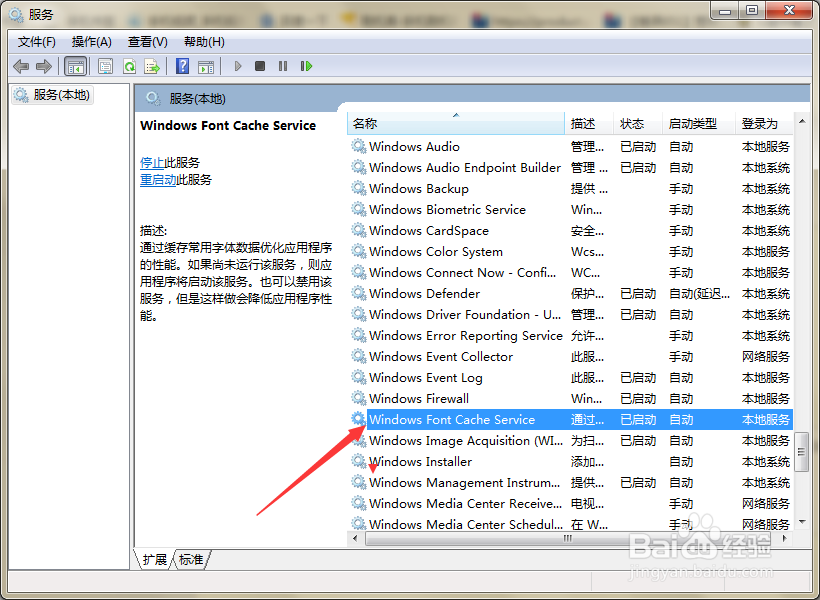This screenshot has width=820, height=600.
Task: Toggle the show/hide action pane icon
Action: click(x=206, y=66)
